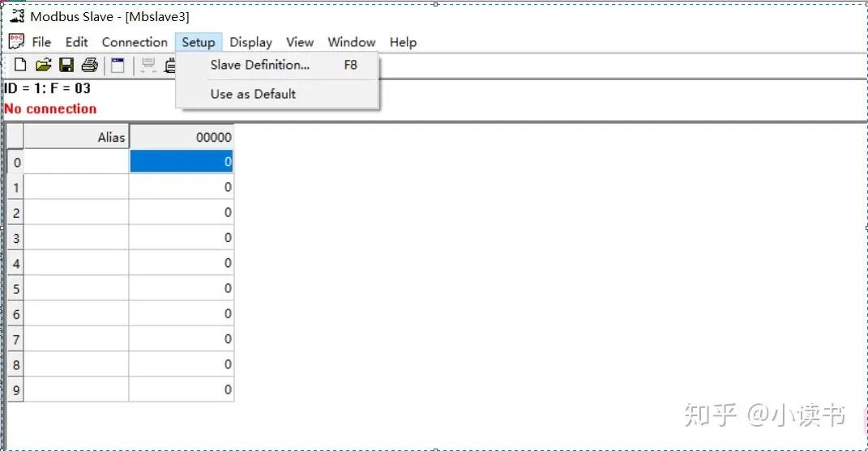This screenshot has width=868, height=451.
Task: Select the value cell in row 3
Action: tap(182, 238)
